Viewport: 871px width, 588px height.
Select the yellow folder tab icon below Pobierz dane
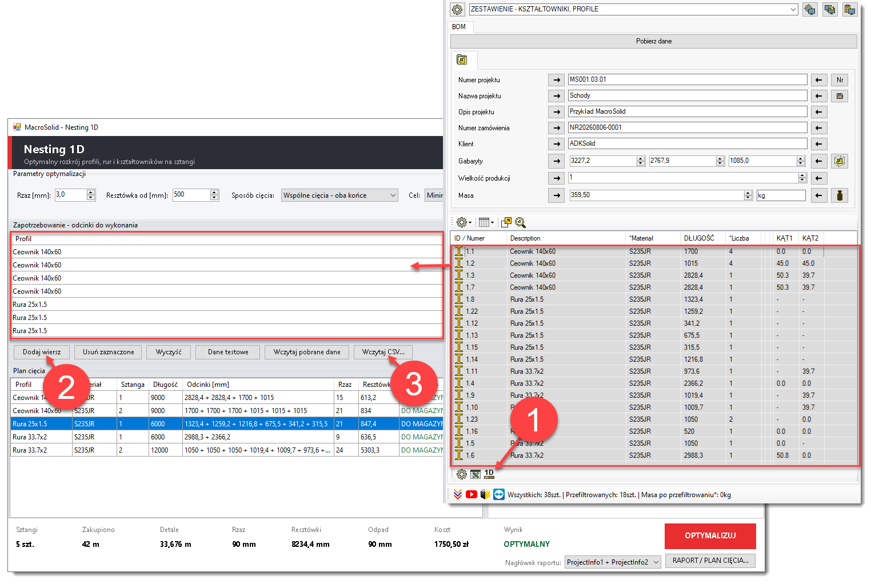pos(462,60)
